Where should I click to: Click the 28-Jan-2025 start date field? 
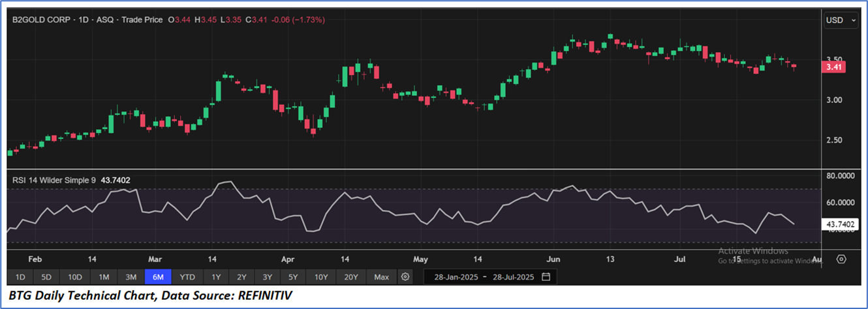[x=455, y=277]
